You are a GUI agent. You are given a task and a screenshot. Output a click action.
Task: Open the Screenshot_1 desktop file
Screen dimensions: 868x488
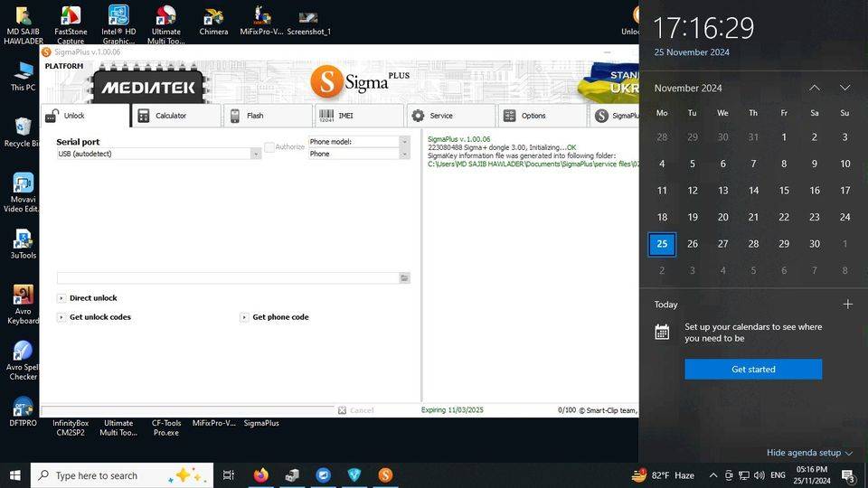(x=308, y=22)
